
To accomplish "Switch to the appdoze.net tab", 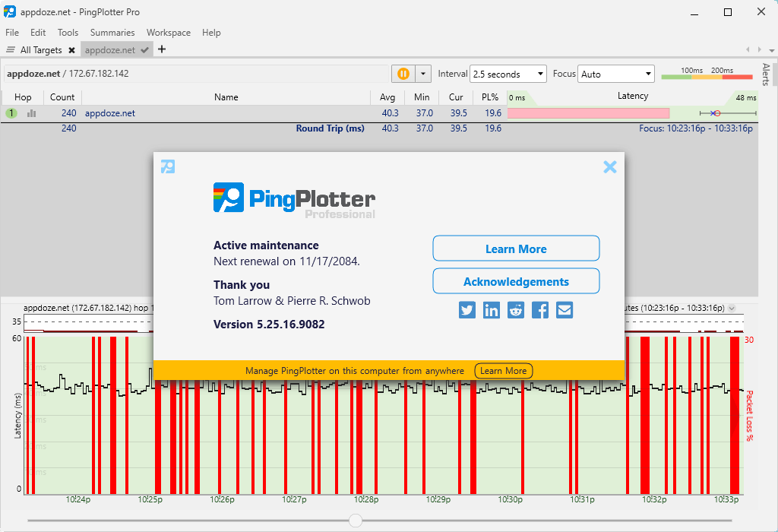I will [x=110, y=50].
